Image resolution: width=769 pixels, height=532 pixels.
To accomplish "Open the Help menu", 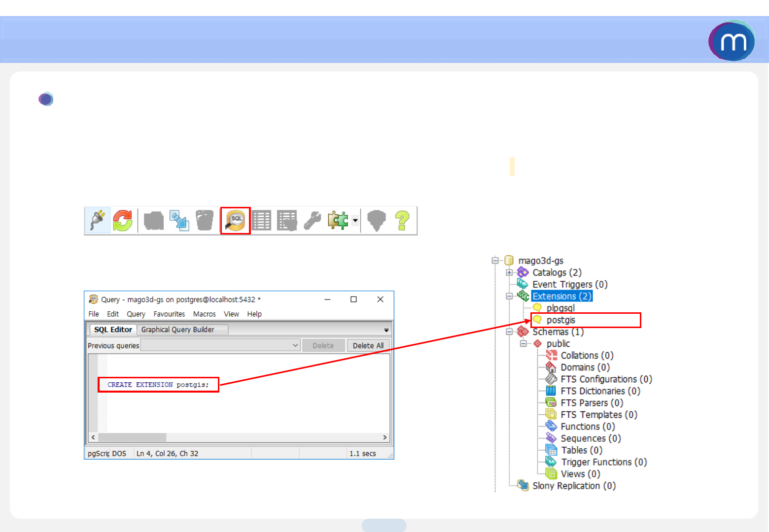I will [254, 314].
